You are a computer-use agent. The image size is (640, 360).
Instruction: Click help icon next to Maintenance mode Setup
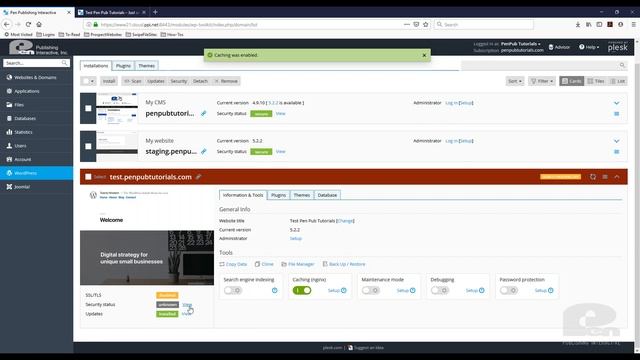pos(413,291)
